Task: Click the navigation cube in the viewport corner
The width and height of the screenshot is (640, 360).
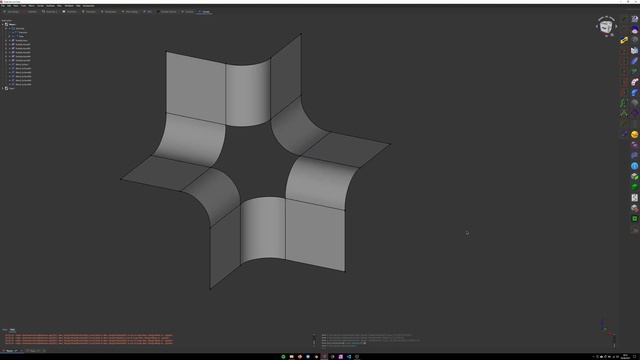Action: click(606, 27)
